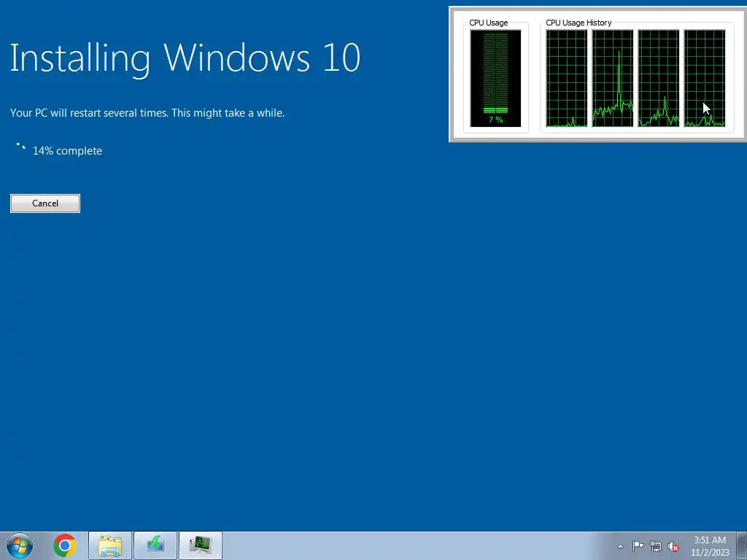
Task: Click the 'CPU Usage History' label
Action: [x=578, y=23]
